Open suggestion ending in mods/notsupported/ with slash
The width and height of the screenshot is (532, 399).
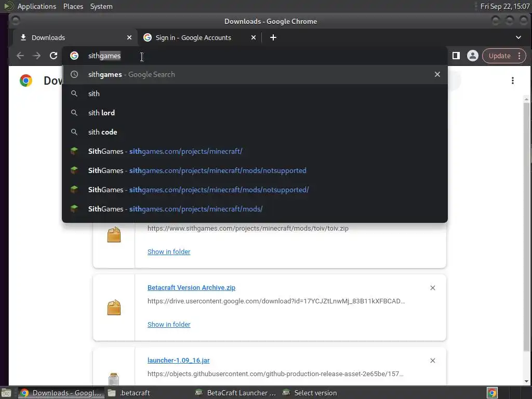255,190
